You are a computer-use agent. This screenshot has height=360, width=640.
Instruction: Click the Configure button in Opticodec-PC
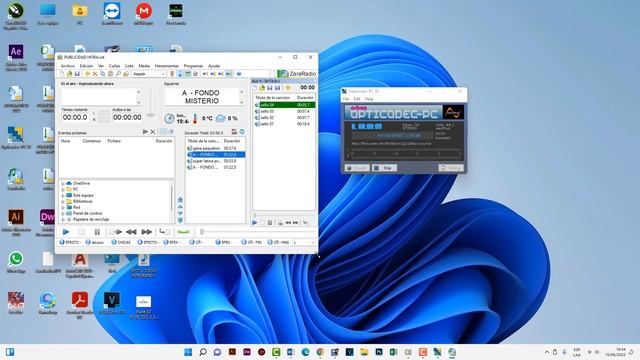tap(451, 168)
